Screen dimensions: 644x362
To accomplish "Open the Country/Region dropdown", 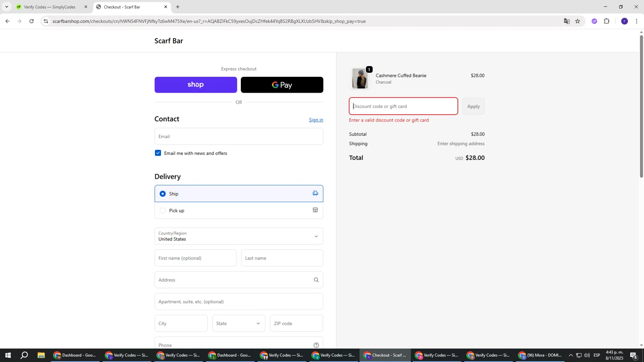I will [x=239, y=236].
